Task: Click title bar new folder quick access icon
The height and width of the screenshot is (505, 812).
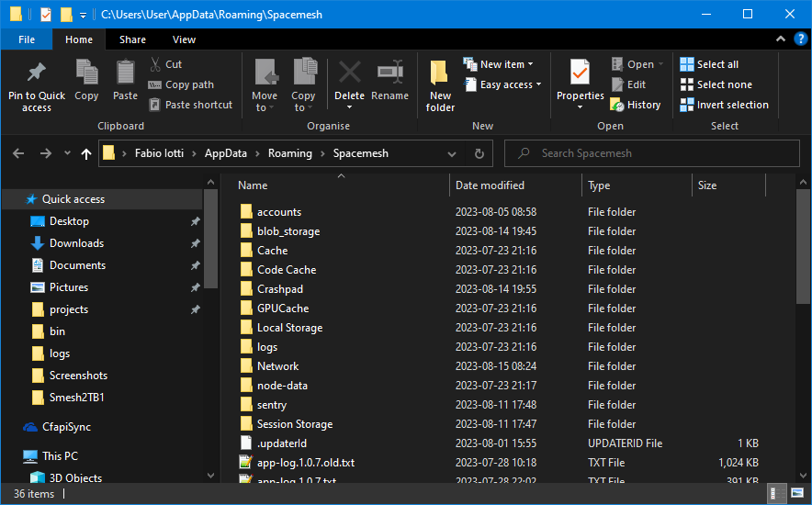Action: pyautogui.click(x=66, y=15)
